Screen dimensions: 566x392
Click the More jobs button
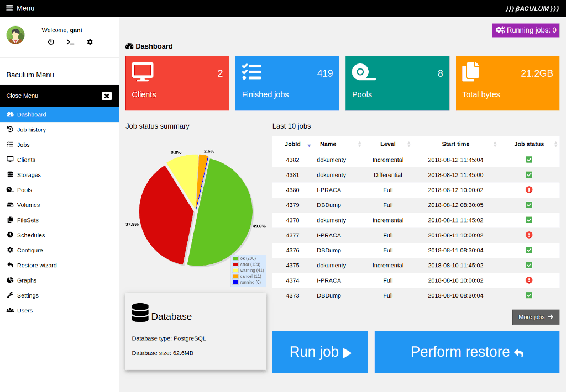click(x=536, y=317)
